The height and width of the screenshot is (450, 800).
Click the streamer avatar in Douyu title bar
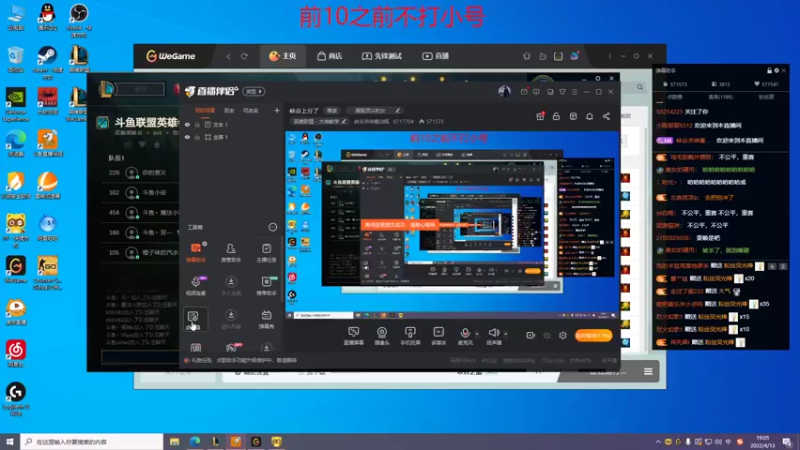(x=504, y=91)
